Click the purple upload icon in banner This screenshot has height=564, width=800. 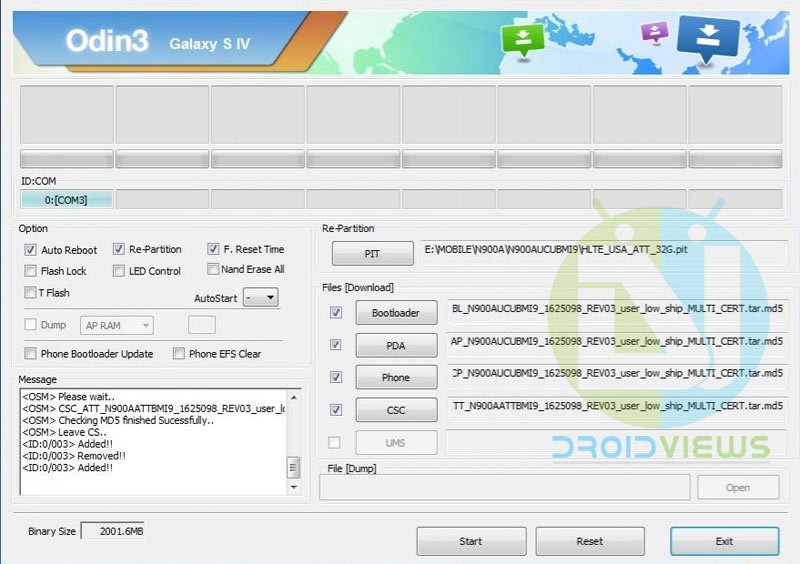pyautogui.click(x=655, y=33)
